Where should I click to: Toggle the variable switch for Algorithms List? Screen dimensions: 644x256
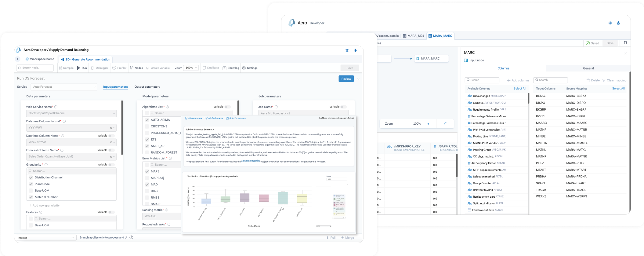(x=228, y=107)
